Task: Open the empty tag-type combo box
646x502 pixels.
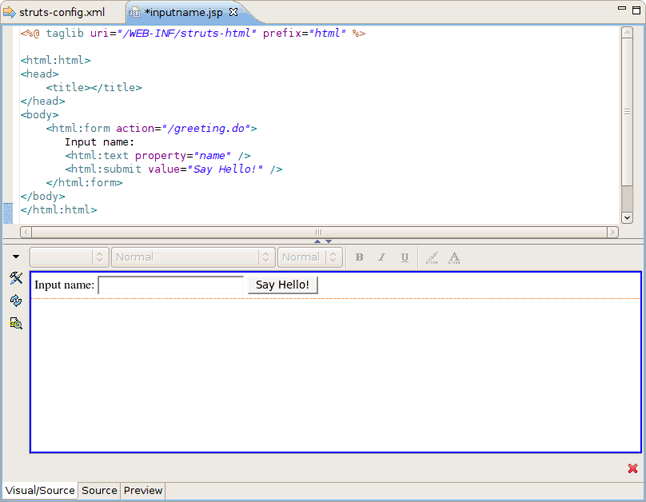Action: point(69,257)
